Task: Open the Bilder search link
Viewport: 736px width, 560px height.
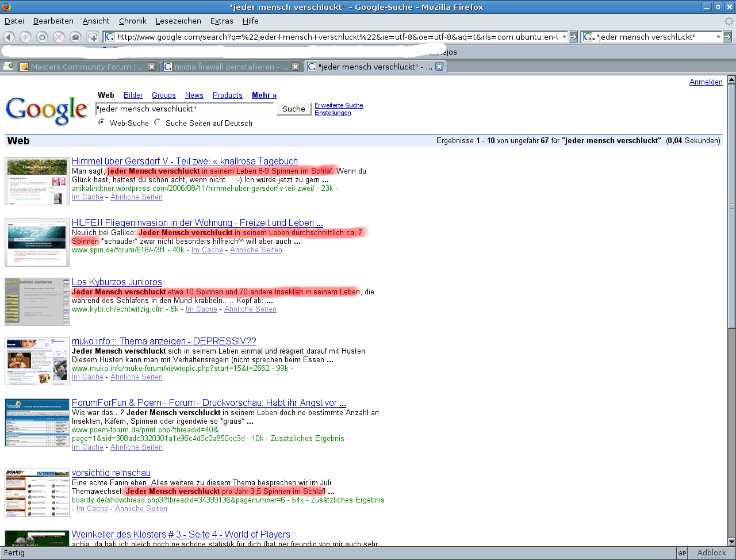Action: pyautogui.click(x=133, y=95)
